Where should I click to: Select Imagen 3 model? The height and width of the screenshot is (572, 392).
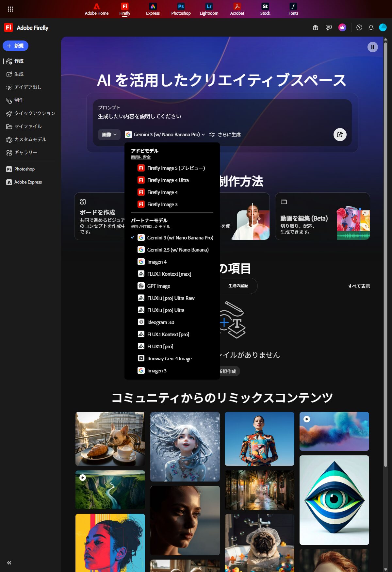[x=172, y=371]
